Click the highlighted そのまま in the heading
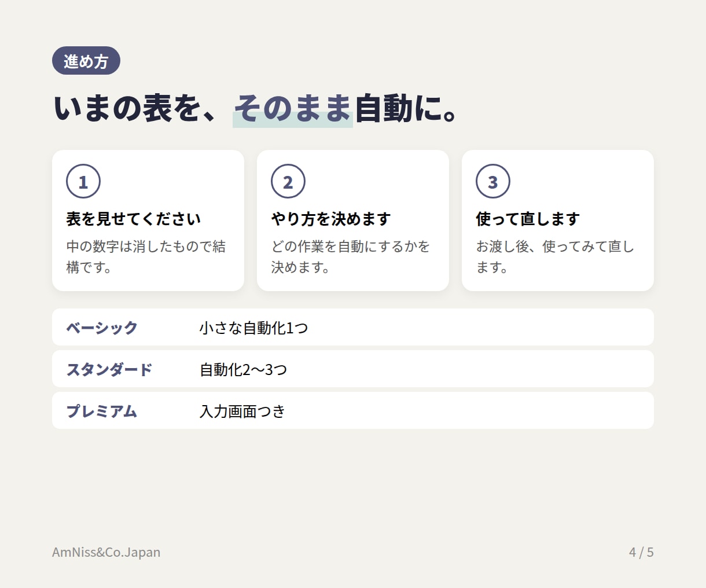This screenshot has height=588, width=706. tap(293, 109)
